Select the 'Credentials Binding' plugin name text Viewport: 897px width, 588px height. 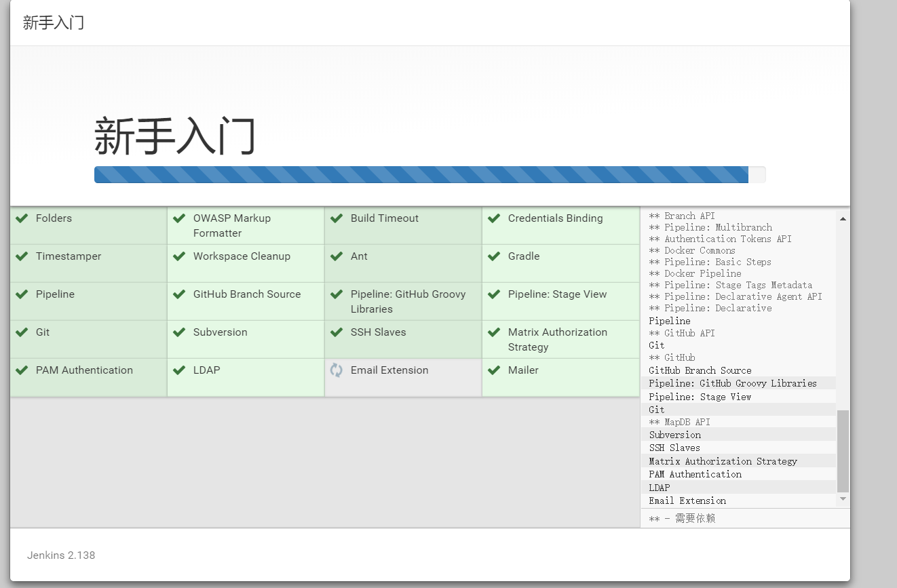[x=556, y=218]
